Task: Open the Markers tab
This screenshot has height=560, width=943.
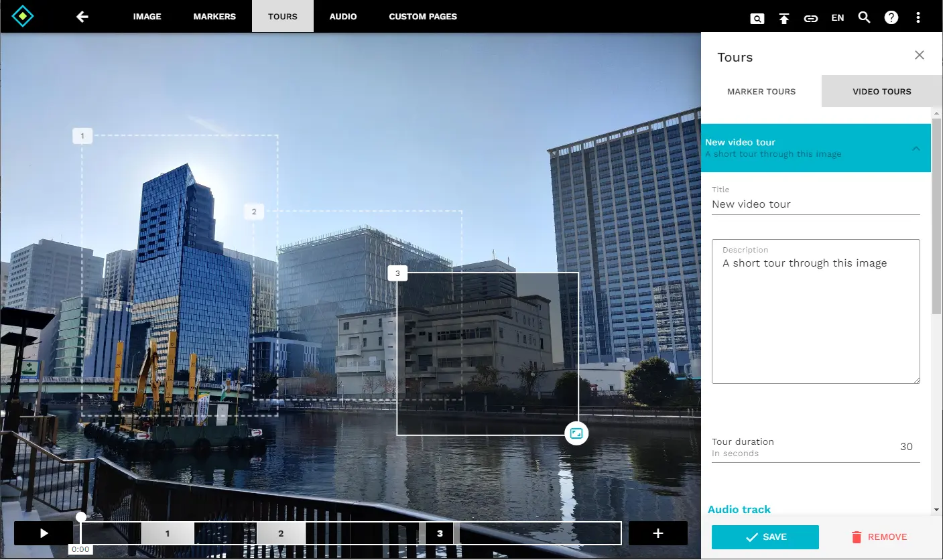Action: 214,17
